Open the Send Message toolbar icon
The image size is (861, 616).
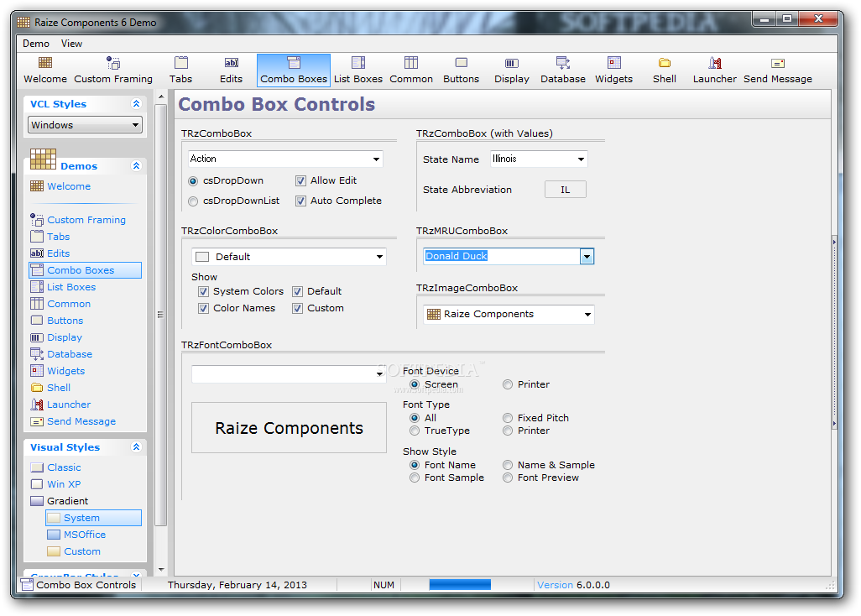[x=778, y=63]
